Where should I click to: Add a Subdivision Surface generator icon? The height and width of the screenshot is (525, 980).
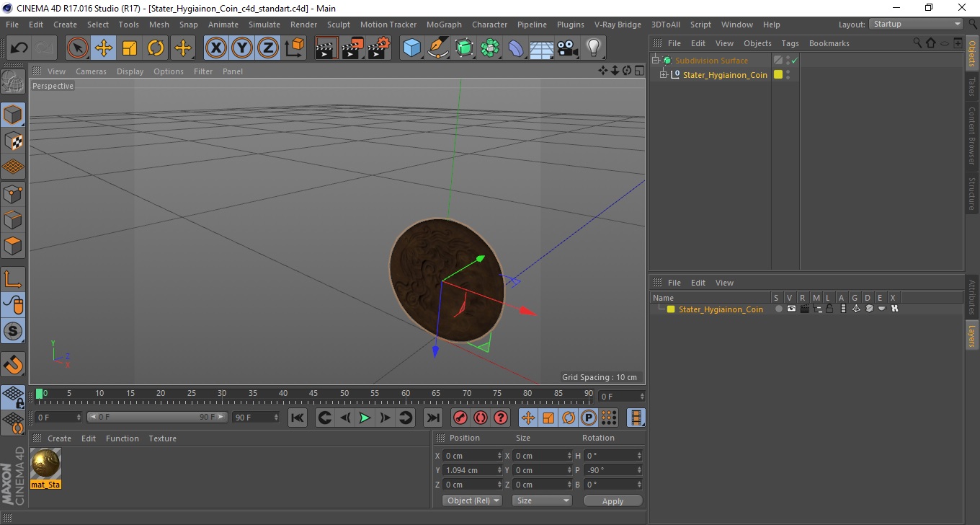[x=464, y=48]
